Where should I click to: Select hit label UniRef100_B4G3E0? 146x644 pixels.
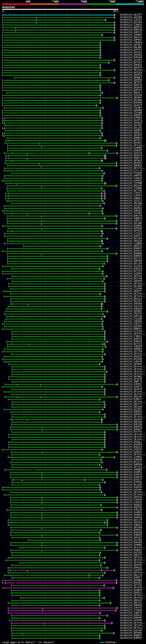click(x=131, y=583)
